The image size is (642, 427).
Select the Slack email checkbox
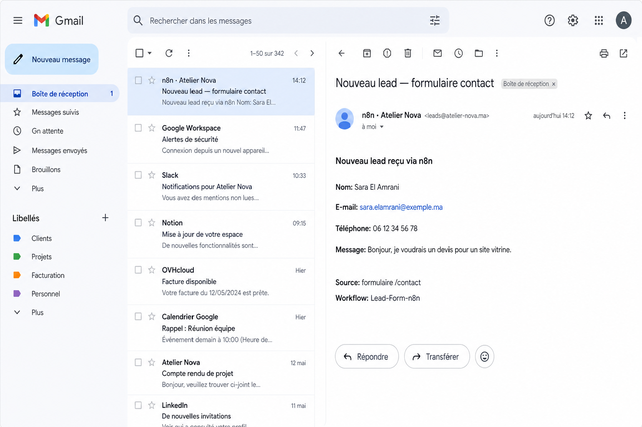pyautogui.click(x=138, y=175)
